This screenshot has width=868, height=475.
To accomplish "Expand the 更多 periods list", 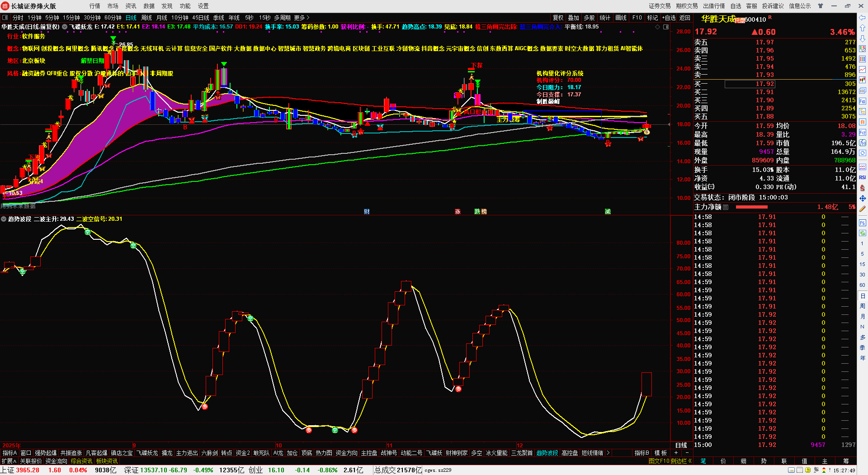I will click(x=302, y=18).
